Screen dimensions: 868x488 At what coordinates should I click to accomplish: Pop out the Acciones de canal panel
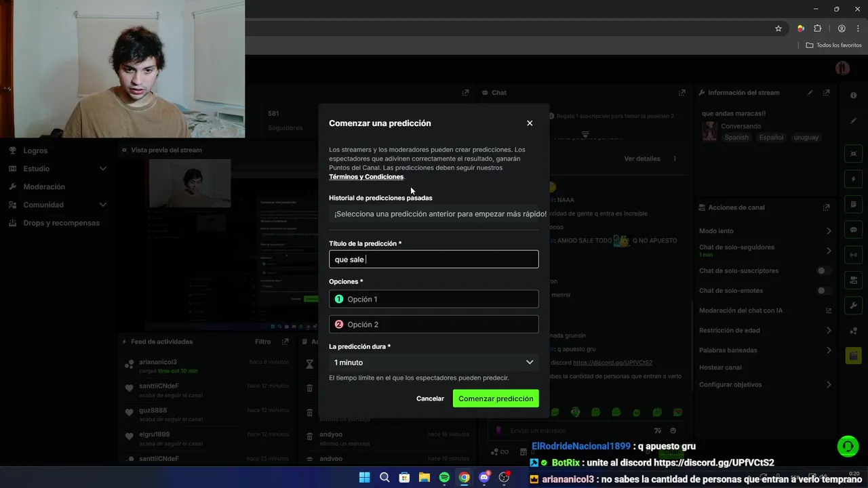tap(826, 207)
